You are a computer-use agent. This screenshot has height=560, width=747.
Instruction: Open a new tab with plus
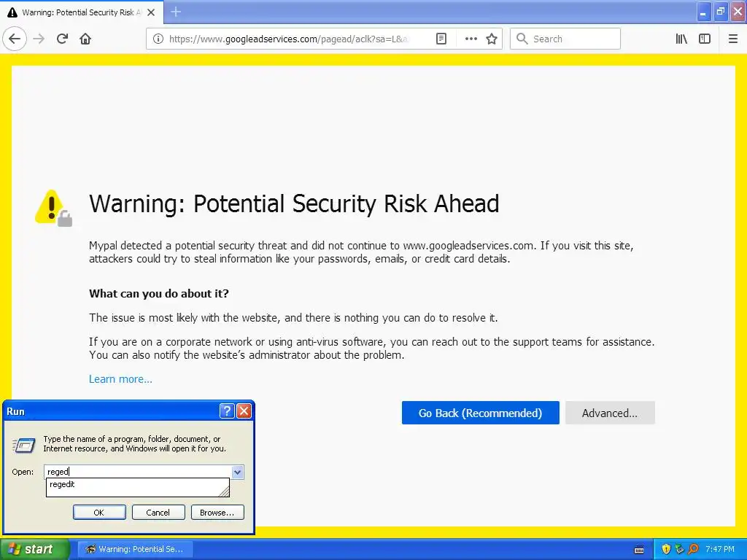click(x=176, y=12)
